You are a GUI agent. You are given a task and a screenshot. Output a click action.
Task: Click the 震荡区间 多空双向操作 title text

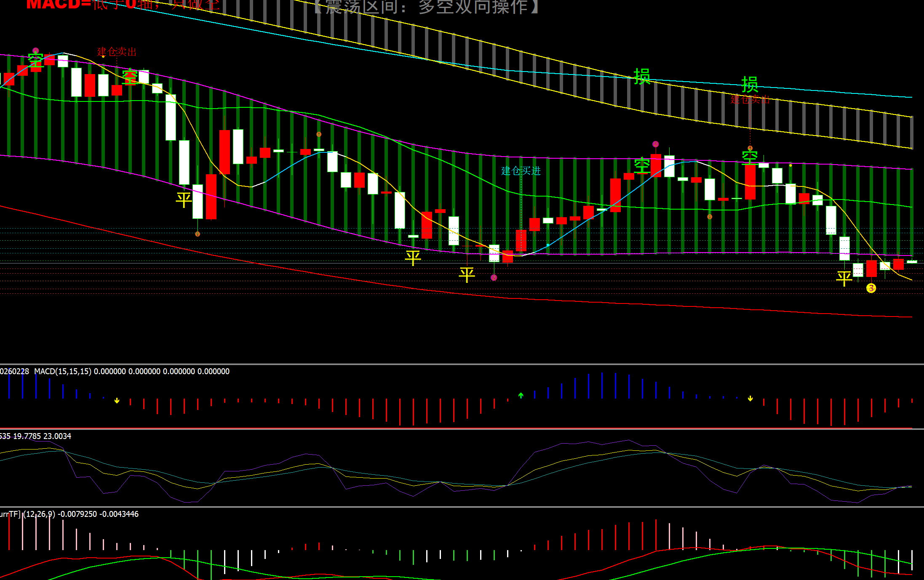point(425,6)
